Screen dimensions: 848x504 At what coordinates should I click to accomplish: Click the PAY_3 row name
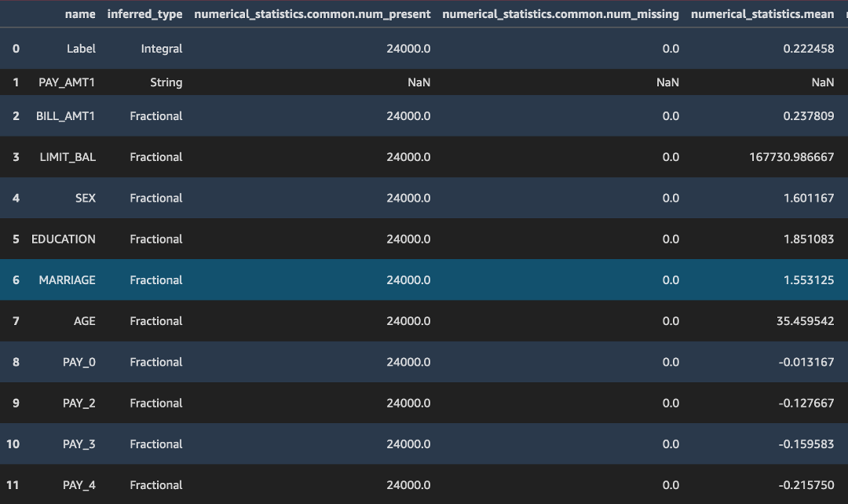tap(79, 444)
